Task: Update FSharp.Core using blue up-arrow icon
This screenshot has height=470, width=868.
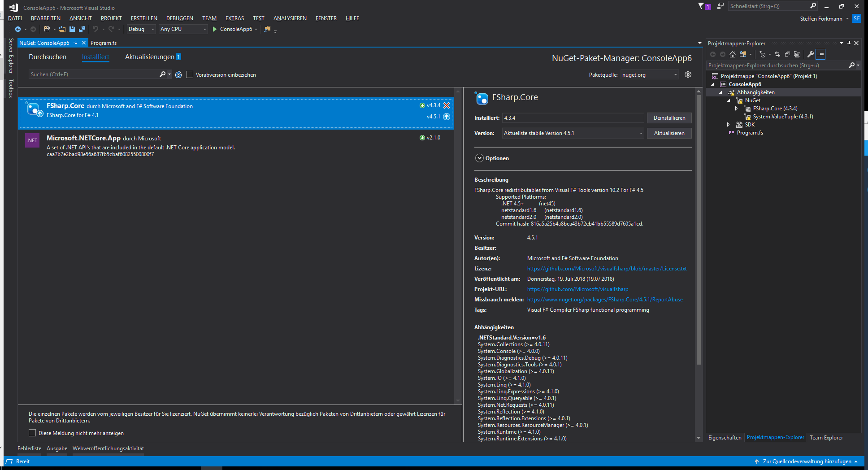Action: (x=447, y=117)
